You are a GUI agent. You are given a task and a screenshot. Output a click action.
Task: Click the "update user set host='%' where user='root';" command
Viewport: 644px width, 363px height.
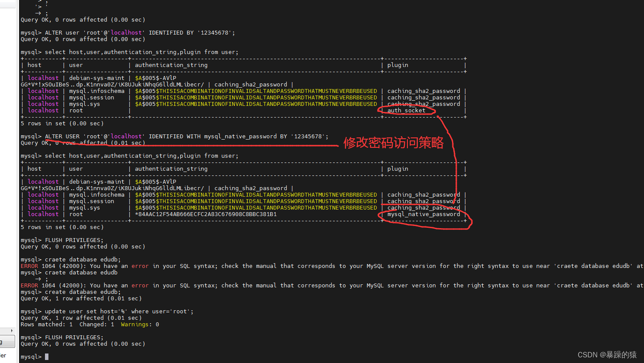[x=119, y=312]
